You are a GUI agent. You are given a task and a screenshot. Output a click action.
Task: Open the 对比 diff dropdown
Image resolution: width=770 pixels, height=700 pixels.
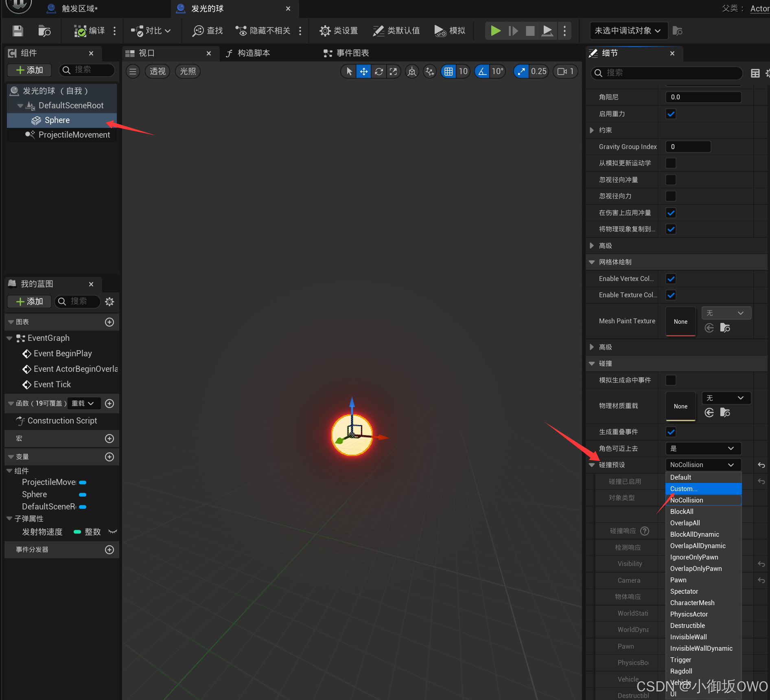(151, 31)
